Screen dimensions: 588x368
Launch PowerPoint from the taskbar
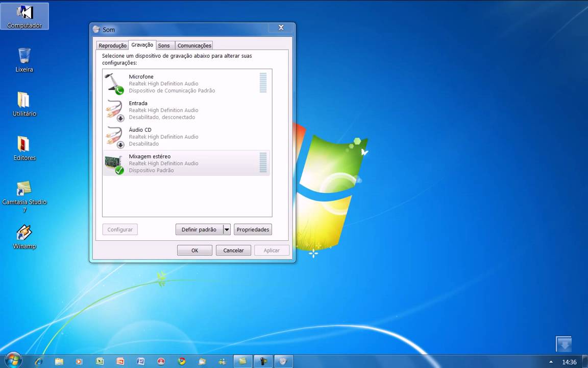[120, 361]
